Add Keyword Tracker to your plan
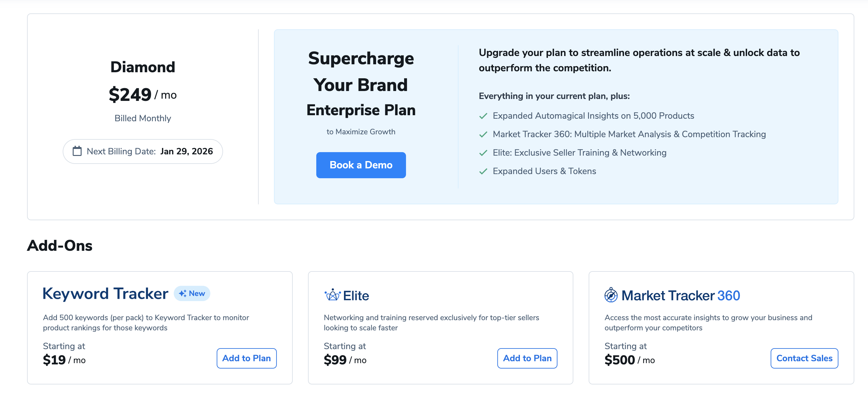This screenshot has height=394, width=868. [x=246, y=358]
